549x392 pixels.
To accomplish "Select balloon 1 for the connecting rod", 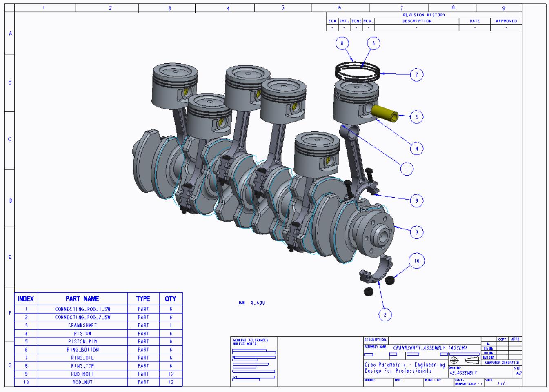I will click(x=407, y=169).
